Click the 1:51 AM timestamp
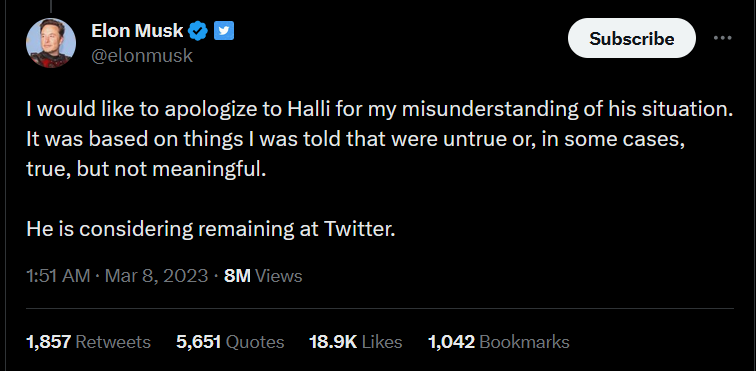756x371 pixels. tap(58, 276)
